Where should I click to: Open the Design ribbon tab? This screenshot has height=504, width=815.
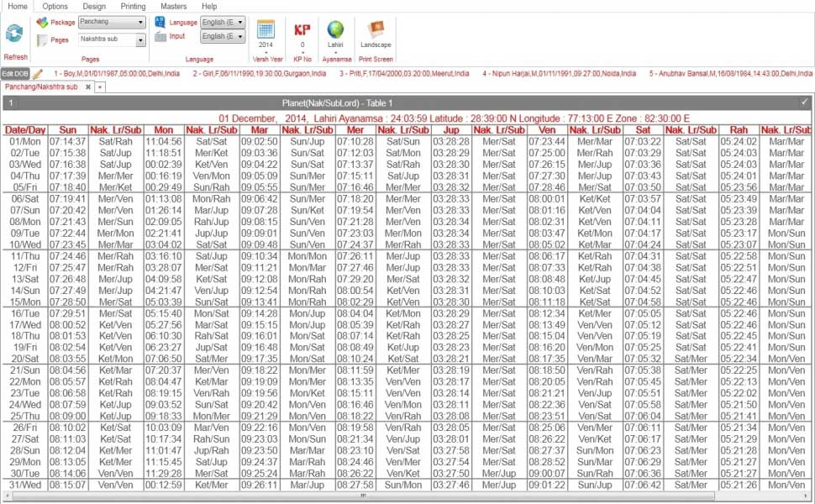(x=94, y=6)
